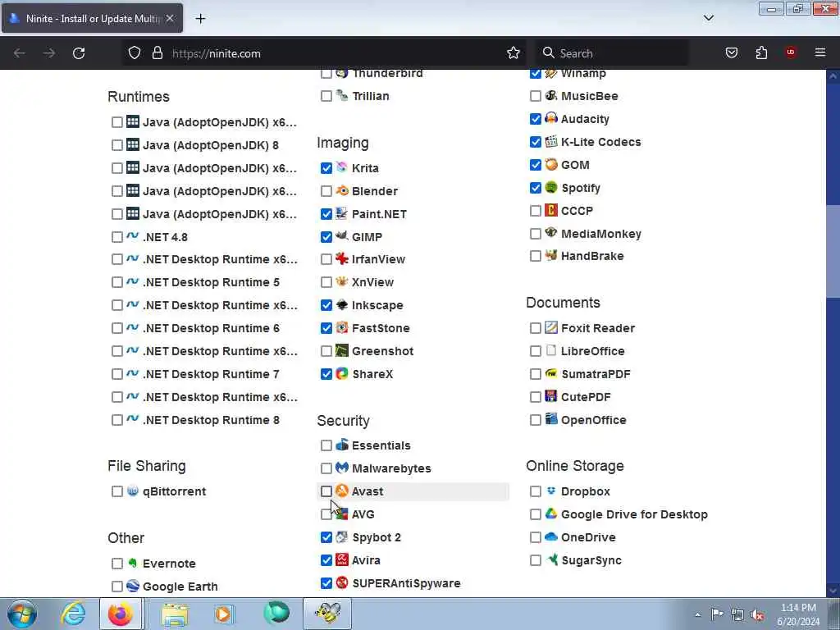Image resolution: width=840 pixels, height=630 pixels.
Task: Click the Inkscape app icon
Action: click(x=342, y=305)
